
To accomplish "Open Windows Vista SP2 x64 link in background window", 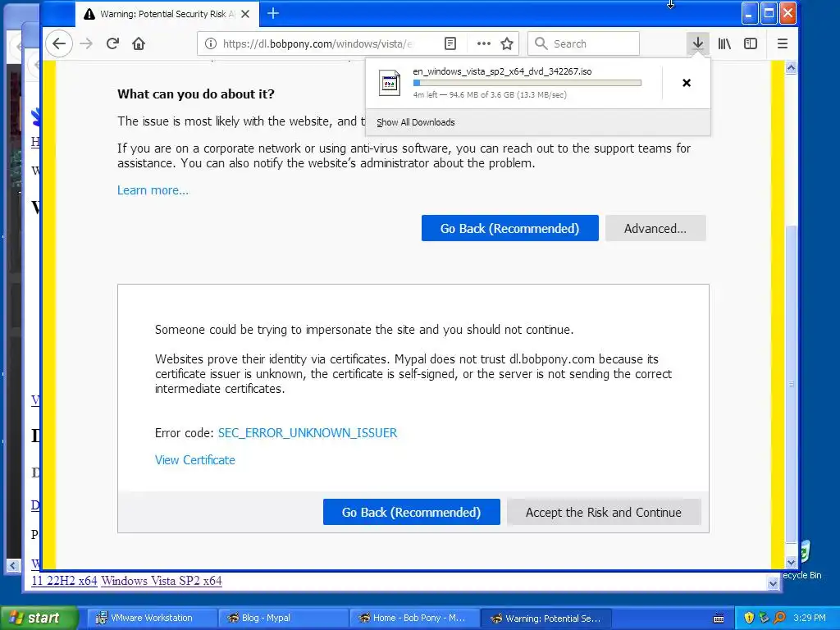I will click(162, 581).
